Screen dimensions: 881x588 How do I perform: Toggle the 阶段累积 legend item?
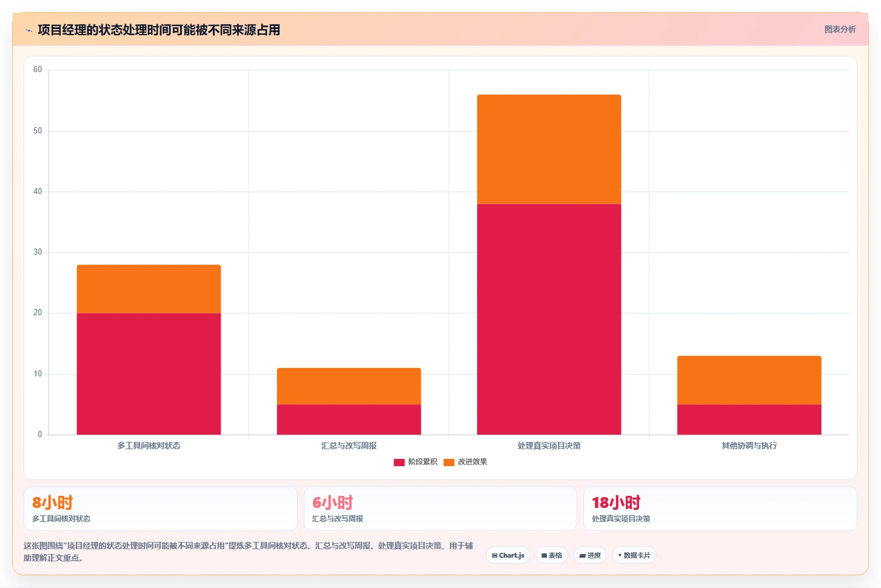(x=415, y=462)
